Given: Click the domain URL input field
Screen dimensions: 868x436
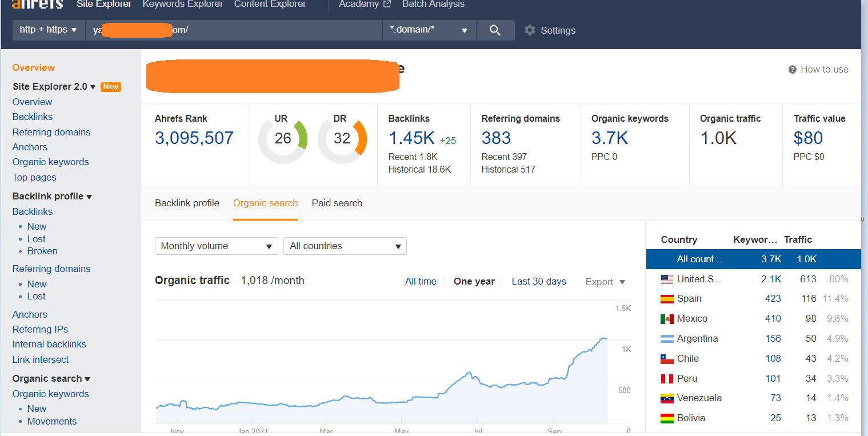Looking at the screenshot, I should point(234,30).
